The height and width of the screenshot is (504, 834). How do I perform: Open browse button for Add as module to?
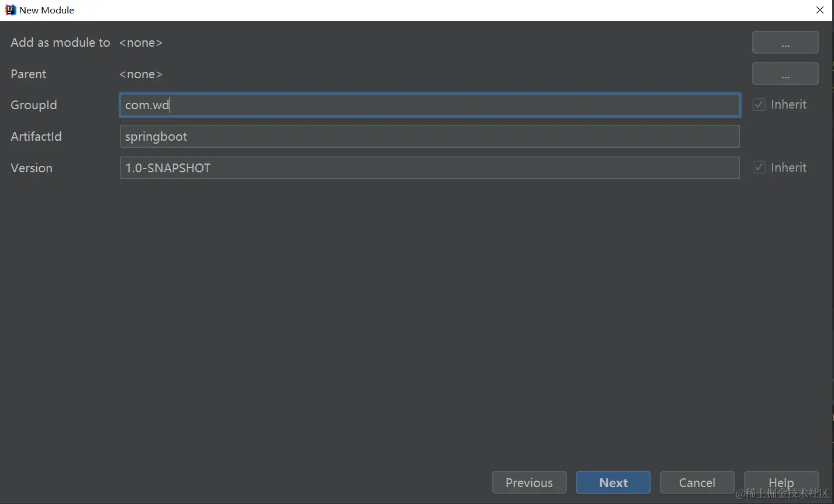[x=785, y=43]
